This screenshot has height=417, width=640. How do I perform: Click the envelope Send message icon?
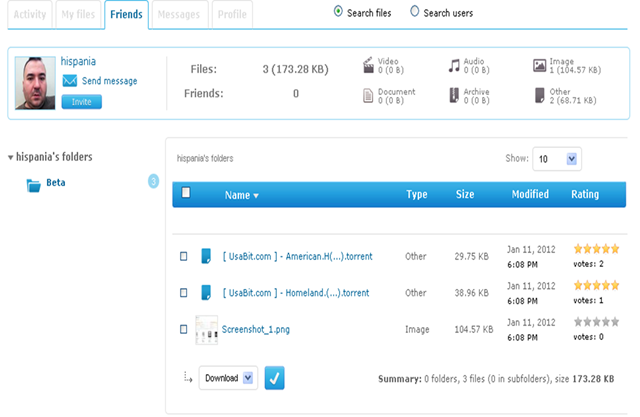(69, 80)
